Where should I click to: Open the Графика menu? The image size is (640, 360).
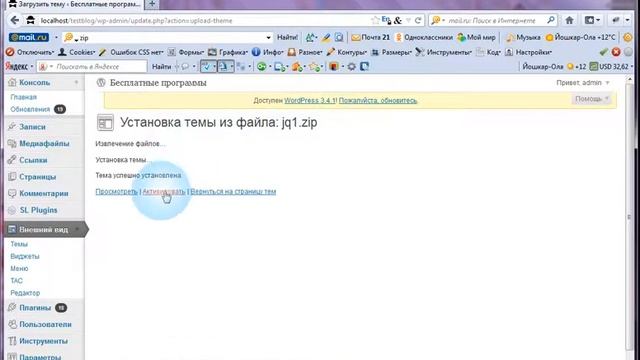(228, 52)
